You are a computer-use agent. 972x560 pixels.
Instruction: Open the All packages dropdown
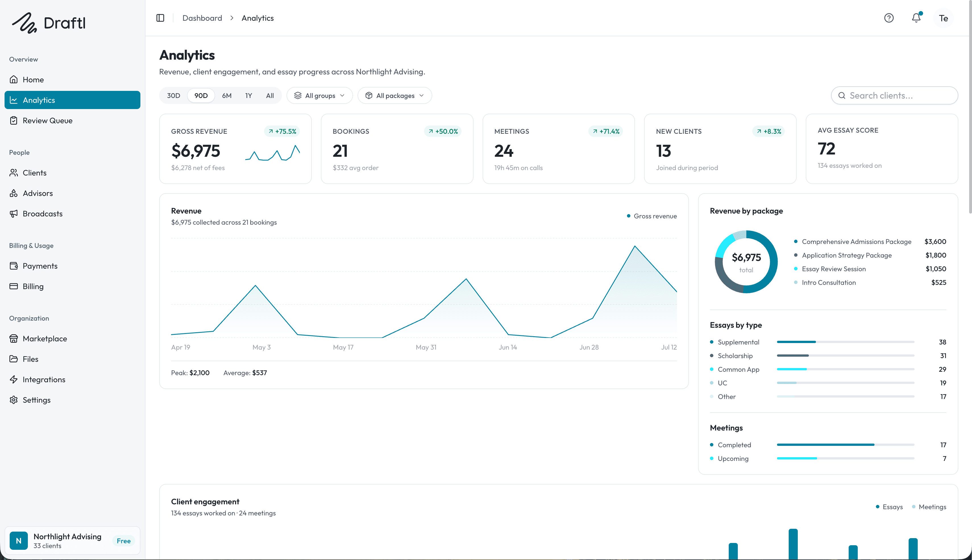point(394,95)
